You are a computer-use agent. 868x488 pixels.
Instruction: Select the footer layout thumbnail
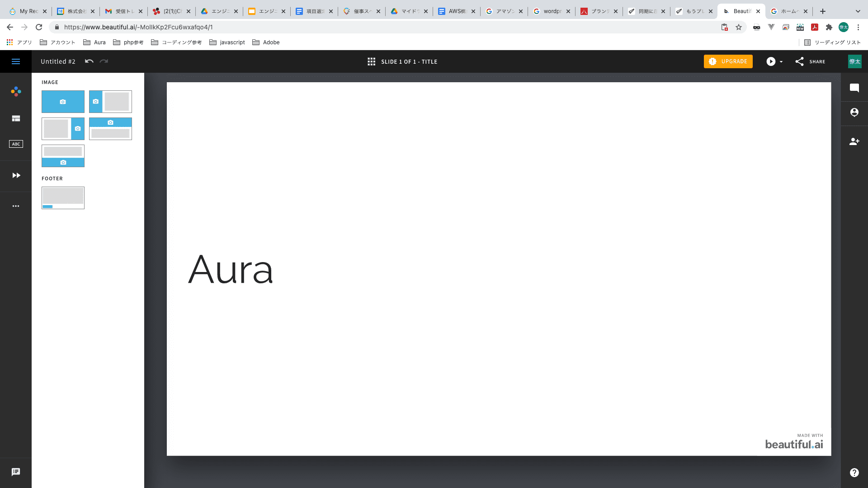click(x=63, y=198)
